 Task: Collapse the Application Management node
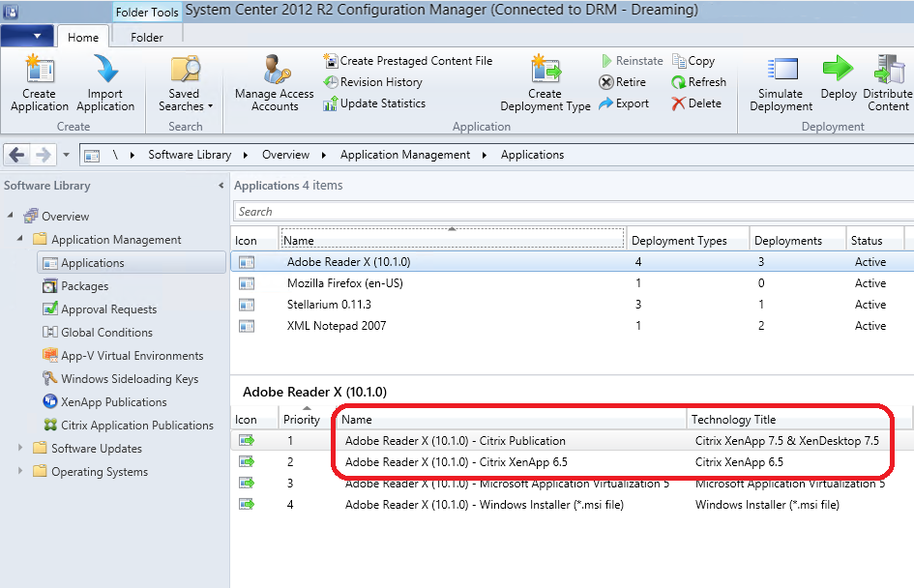[x=21, y=239]
